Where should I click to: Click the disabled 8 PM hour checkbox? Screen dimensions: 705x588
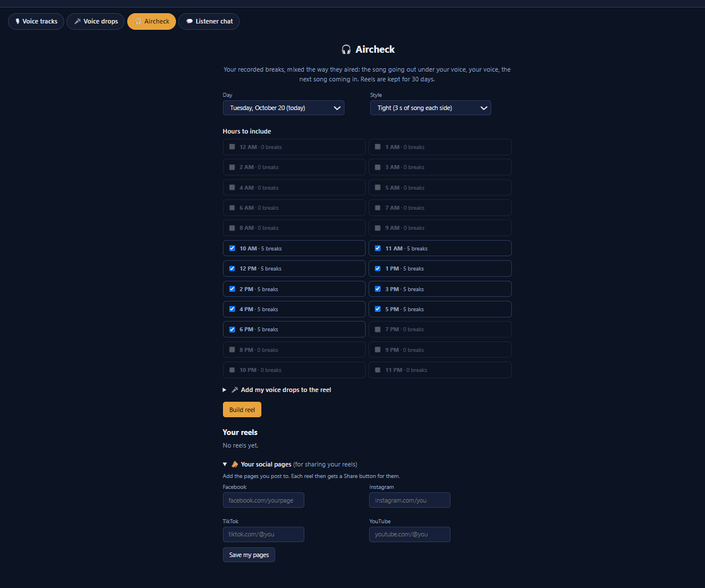(232, 350)
